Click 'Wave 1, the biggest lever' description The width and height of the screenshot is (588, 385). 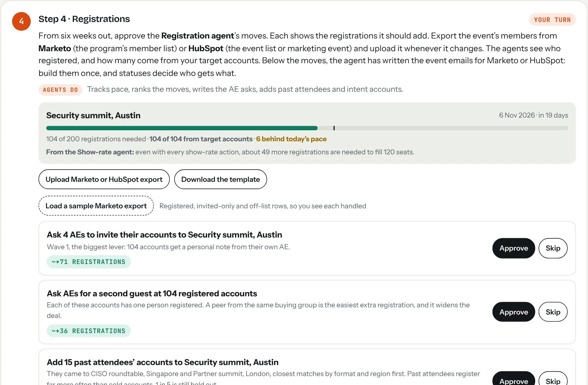tap(168, 247)
